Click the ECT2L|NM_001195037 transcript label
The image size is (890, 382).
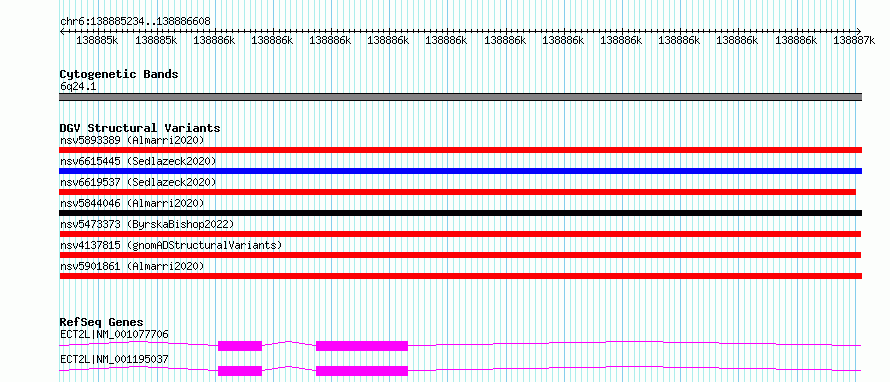tap(114, 359)
